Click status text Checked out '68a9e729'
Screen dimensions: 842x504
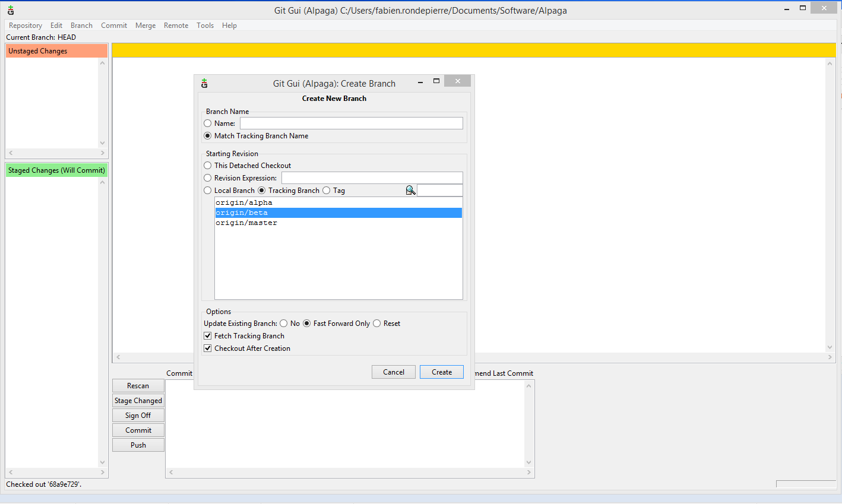click(x=44, y=484)
